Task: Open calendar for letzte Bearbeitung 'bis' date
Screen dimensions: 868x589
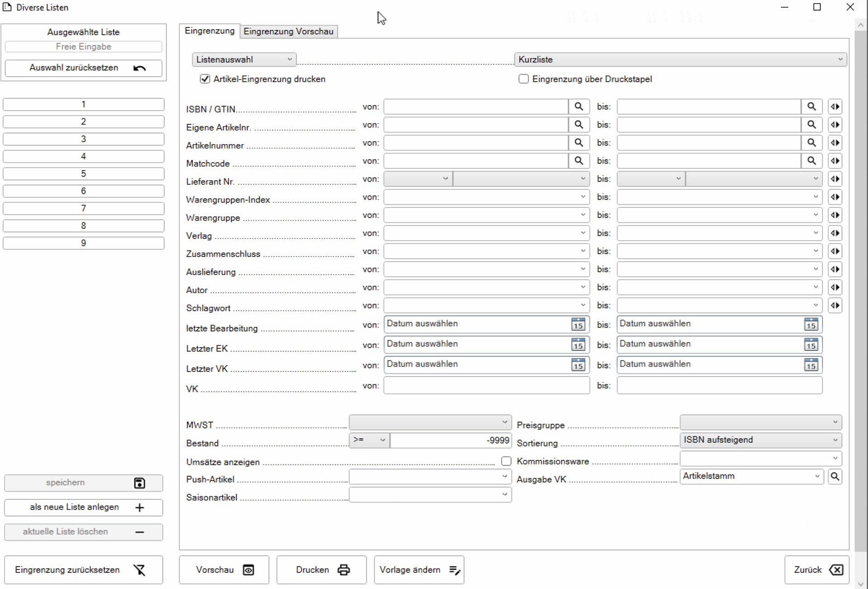Action: (x=811, y=324)
